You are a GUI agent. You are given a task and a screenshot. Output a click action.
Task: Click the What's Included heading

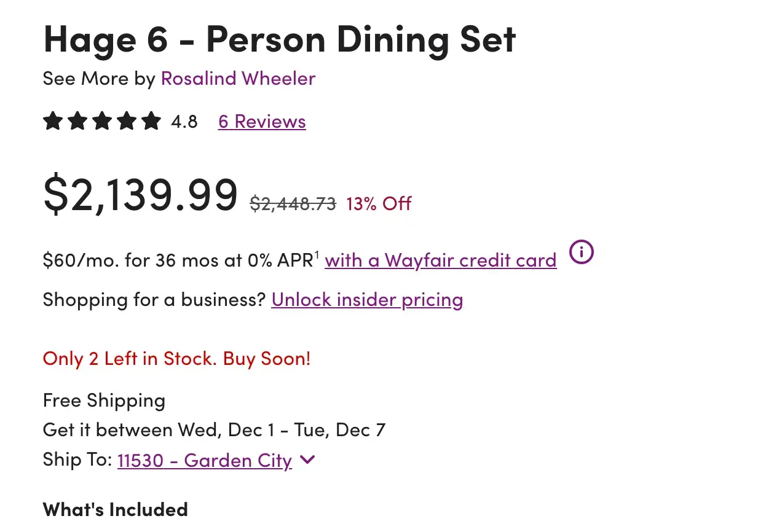(115, 509)
